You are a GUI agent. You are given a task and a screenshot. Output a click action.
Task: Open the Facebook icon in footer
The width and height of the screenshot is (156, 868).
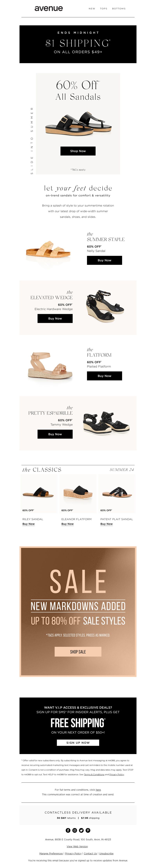[68, 830]
